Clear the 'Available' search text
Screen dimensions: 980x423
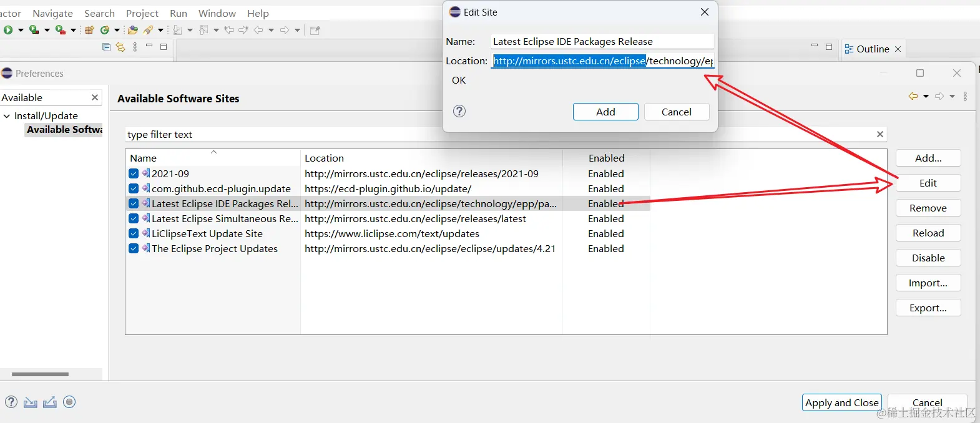pos(95,97)
